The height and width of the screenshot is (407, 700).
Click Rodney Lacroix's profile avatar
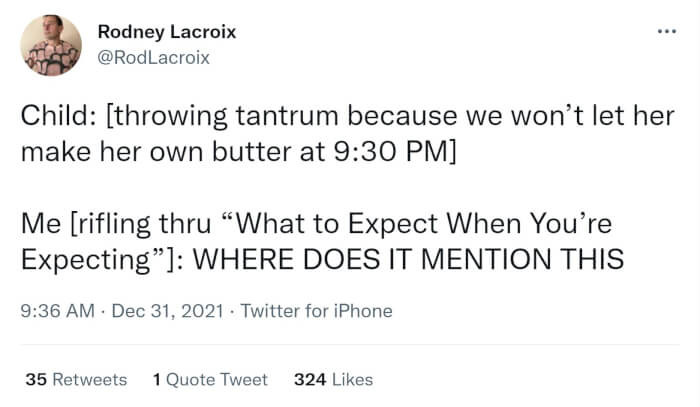[51, 45]
